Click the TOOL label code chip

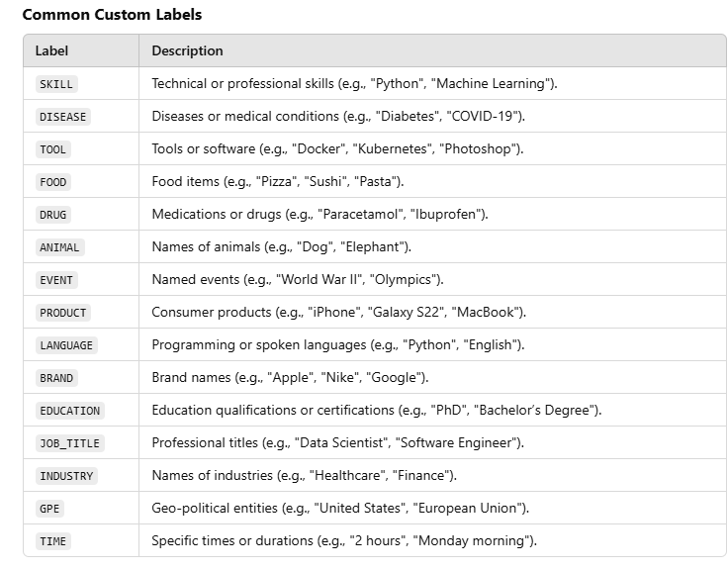point(53,149)
